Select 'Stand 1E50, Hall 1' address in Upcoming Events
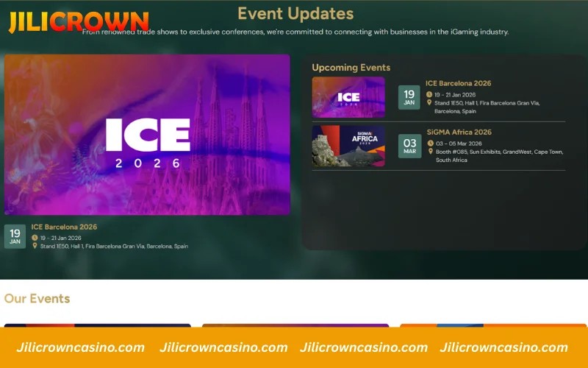This screenshot has width=588, height=368. pos(487,107)
